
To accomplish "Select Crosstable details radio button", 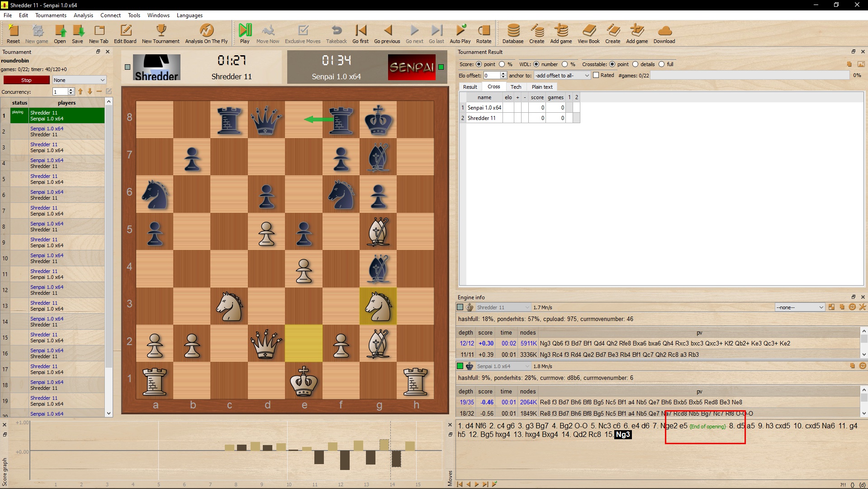I will point(635,64).
